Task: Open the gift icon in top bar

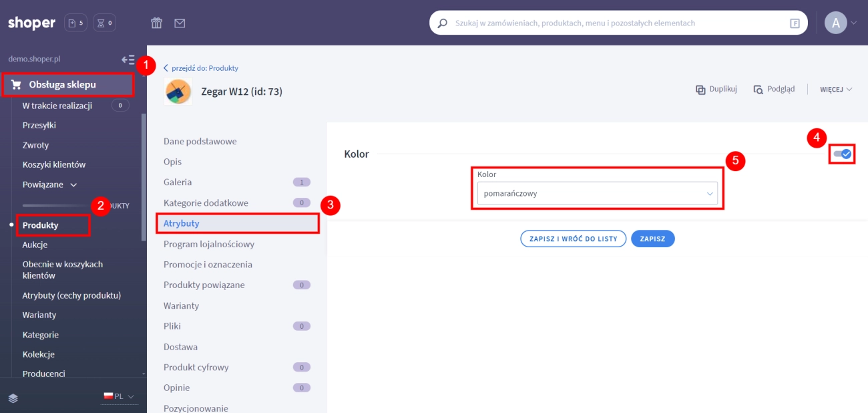Action: [x=156, y=23]
